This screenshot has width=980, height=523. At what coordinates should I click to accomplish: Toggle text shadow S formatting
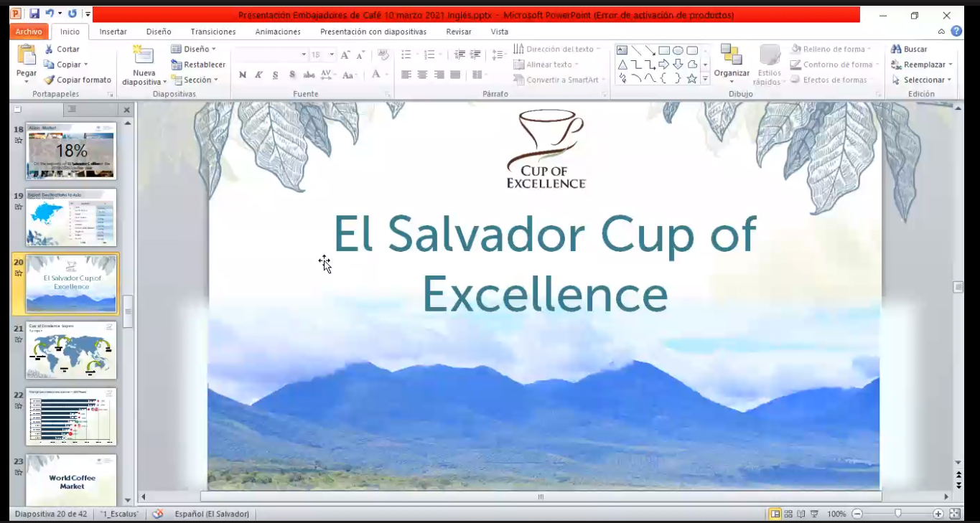pyautogui.click(x=292, y=75)
